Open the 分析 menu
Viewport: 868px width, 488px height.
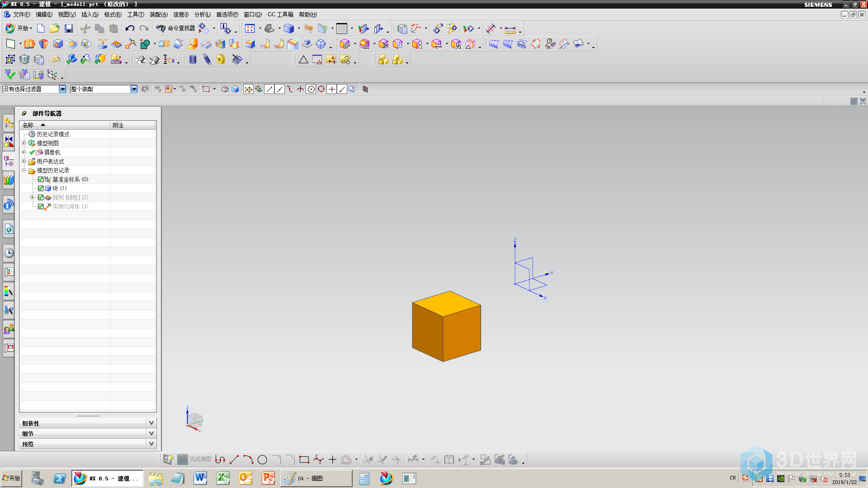click(x=202, y=14)
